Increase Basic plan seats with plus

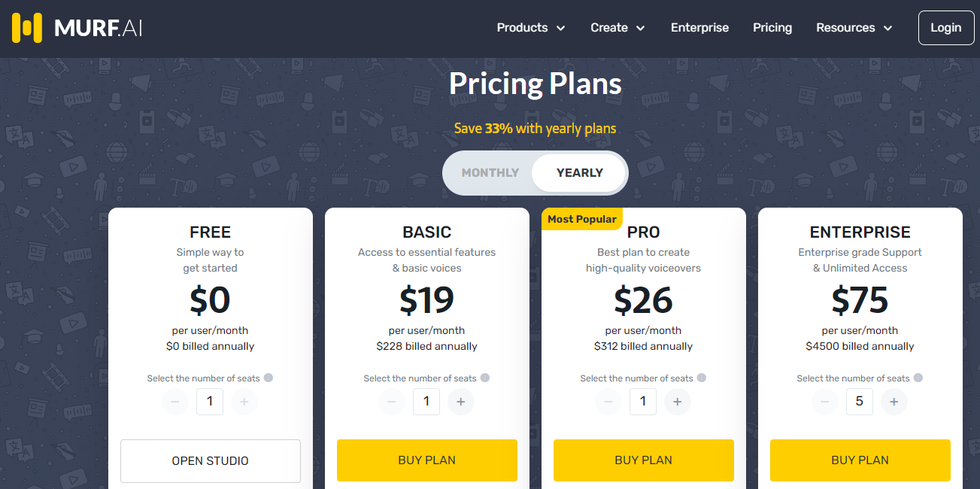point(461,402)
